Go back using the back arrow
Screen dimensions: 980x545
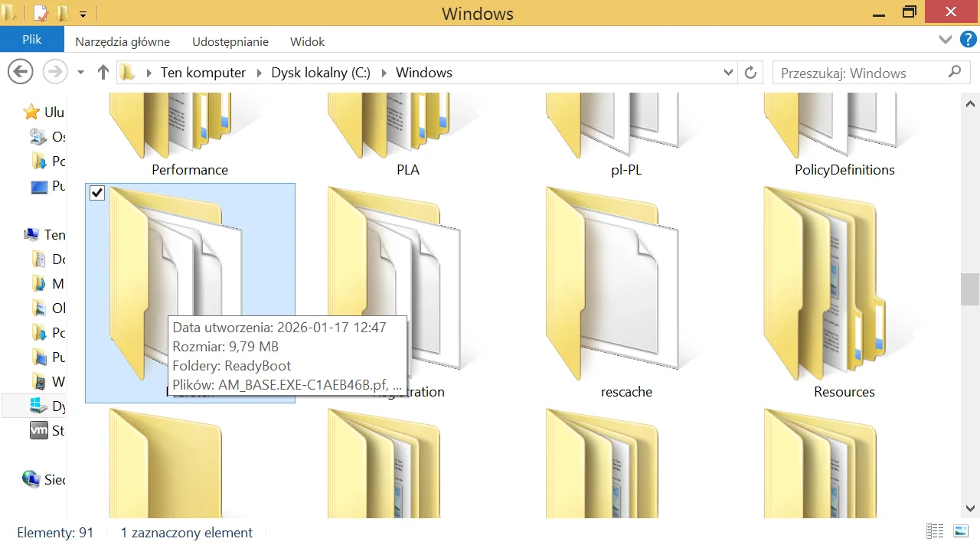pos(21,73)
